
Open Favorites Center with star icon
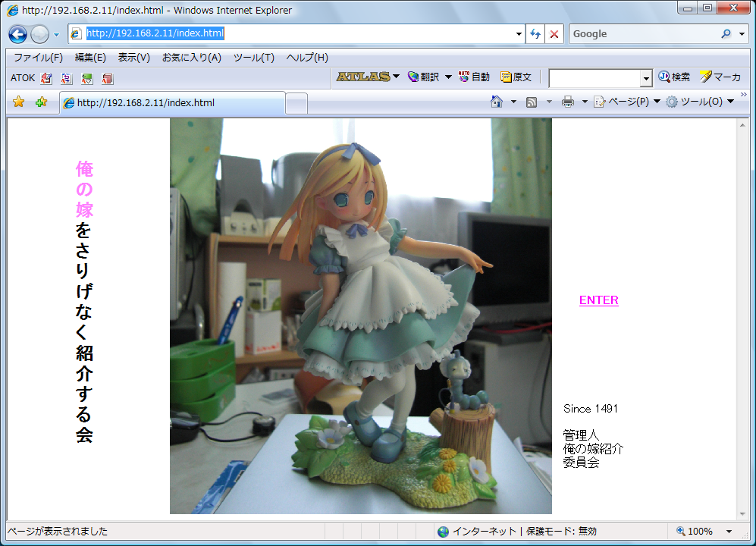coord(18,102)
